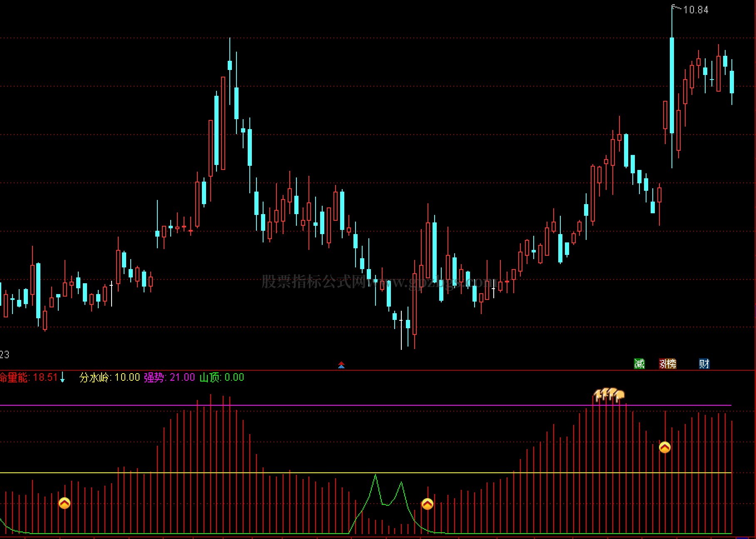Click the green 减 badge

point(639,364)
